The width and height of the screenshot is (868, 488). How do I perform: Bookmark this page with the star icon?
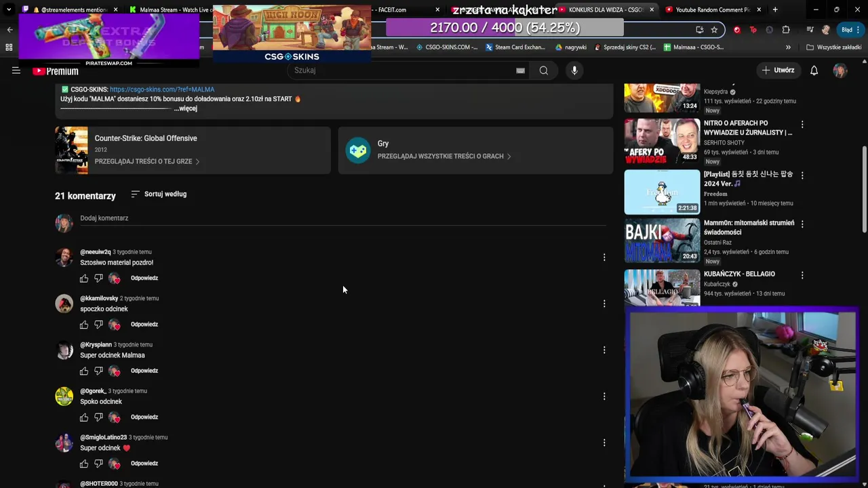pos(714,30)
